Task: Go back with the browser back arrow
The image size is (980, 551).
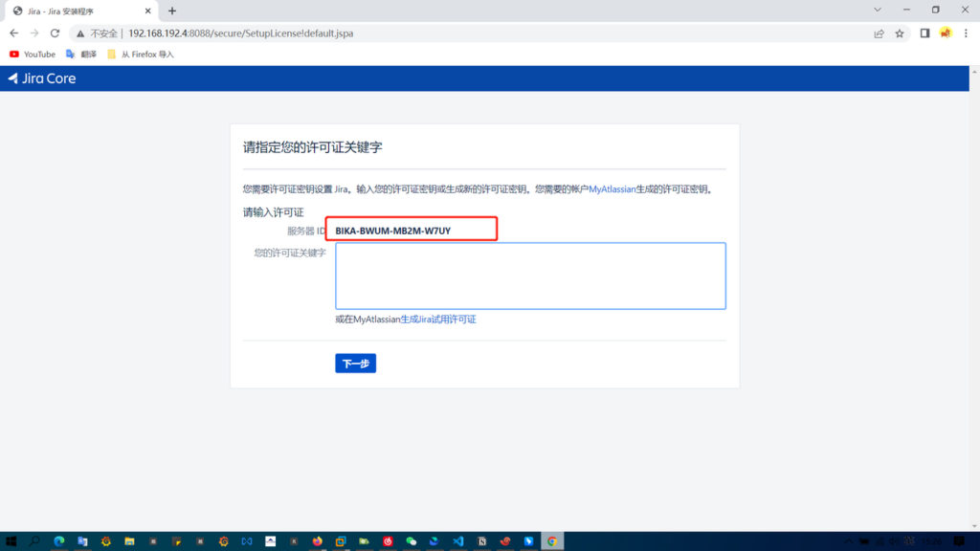Action: click(x=13, y=33)
